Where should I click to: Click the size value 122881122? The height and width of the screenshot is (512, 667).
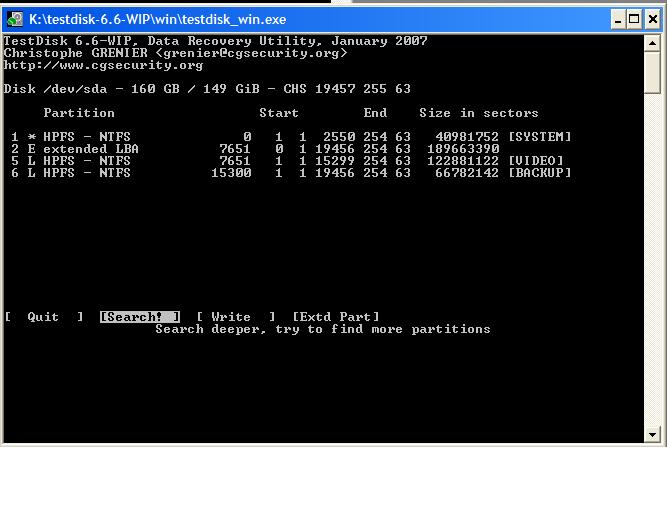(463, 161)
